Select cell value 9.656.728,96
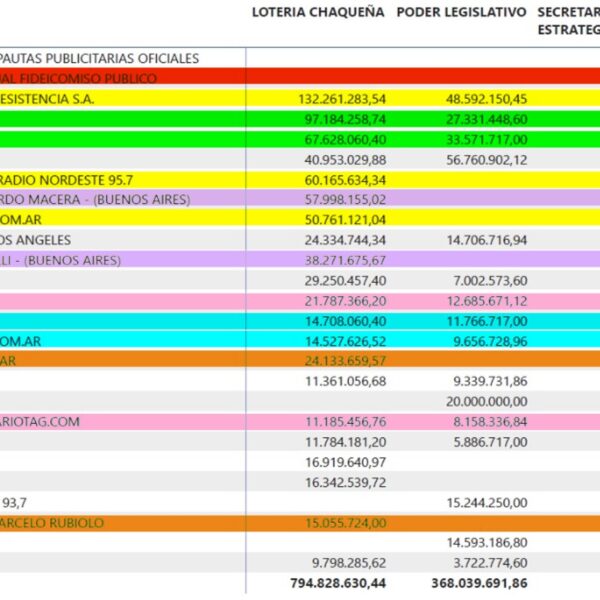 click(490, 341)
